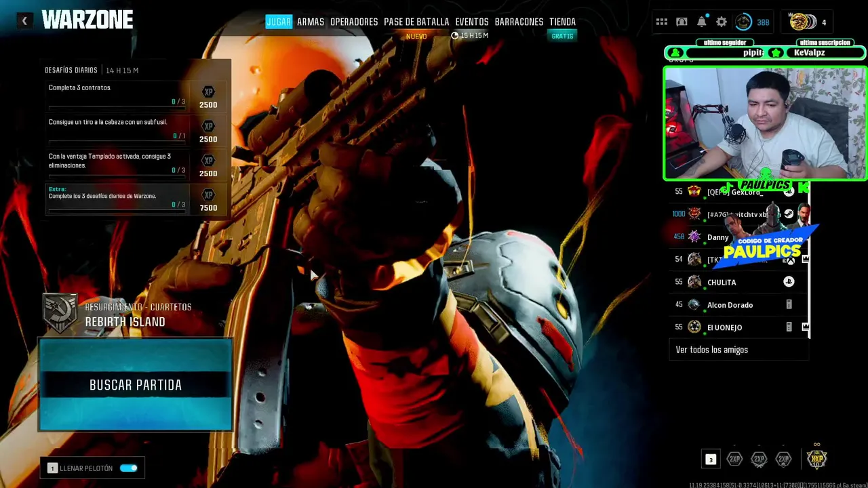The height and width of the screenshot is (488, 868).
Task: Open the ARMAS tab
Action: [x=311, y=22]
